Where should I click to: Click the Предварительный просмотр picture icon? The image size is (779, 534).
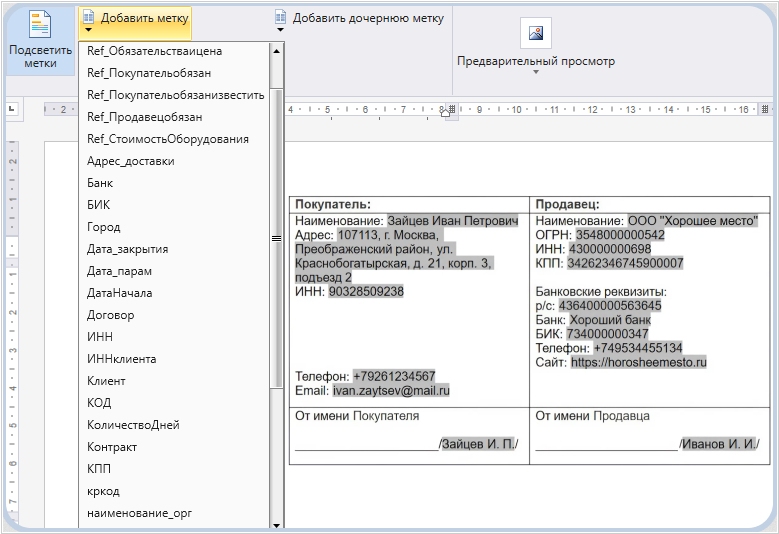point(536,33)
